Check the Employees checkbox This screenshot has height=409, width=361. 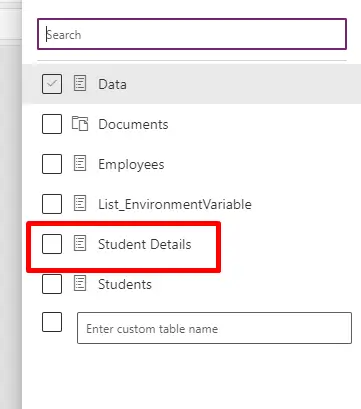[x=52, y=164]
